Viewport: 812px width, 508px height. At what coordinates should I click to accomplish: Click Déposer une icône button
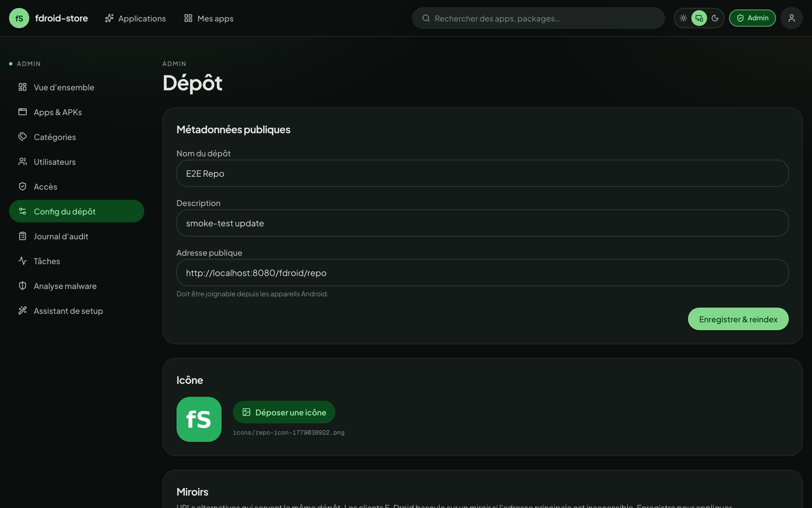coord(284,412)
